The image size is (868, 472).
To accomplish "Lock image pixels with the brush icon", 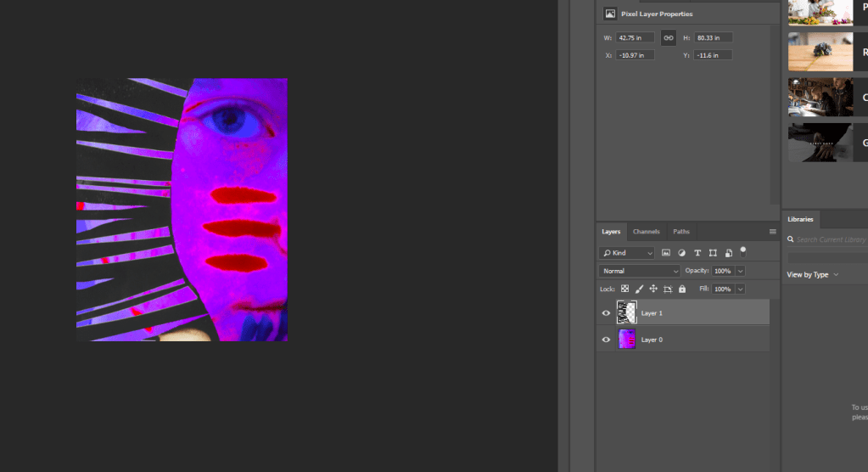I will point(640,289).
